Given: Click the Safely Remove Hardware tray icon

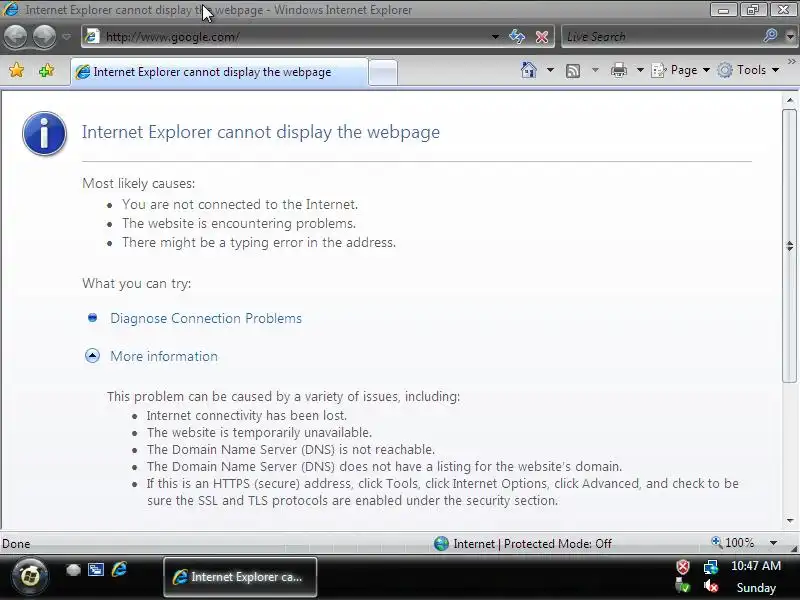Looking at the screenshot, I should pos(682,586).
